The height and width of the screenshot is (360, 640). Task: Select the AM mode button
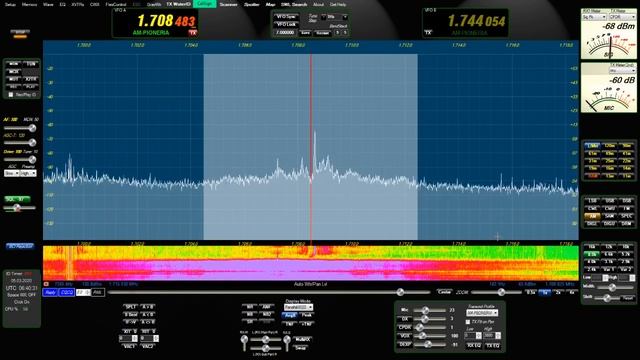[592, 216]
